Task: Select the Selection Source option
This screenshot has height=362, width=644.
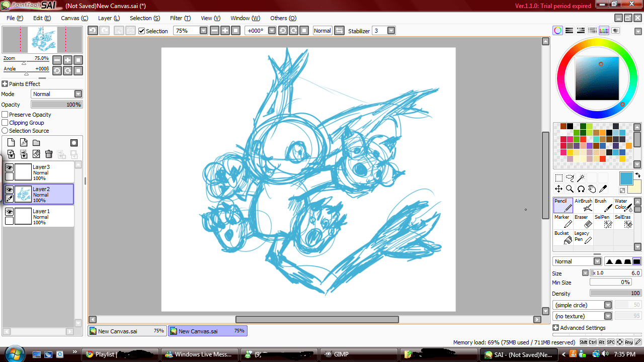Action: click(5, 131)
